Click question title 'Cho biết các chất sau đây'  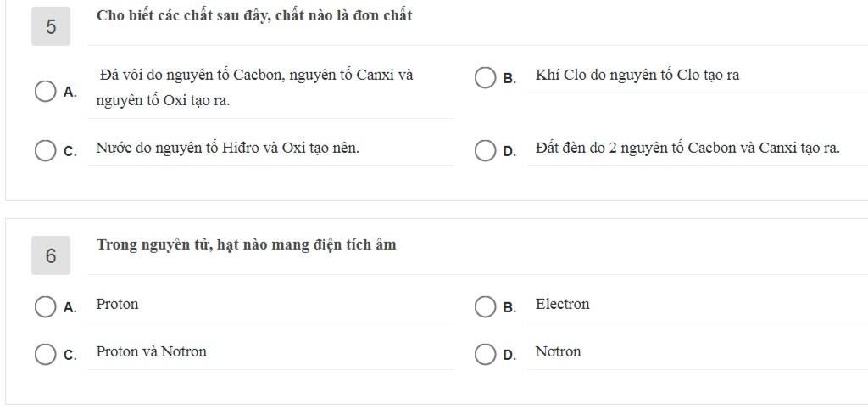pyautogui.click(x=254, y=16)
